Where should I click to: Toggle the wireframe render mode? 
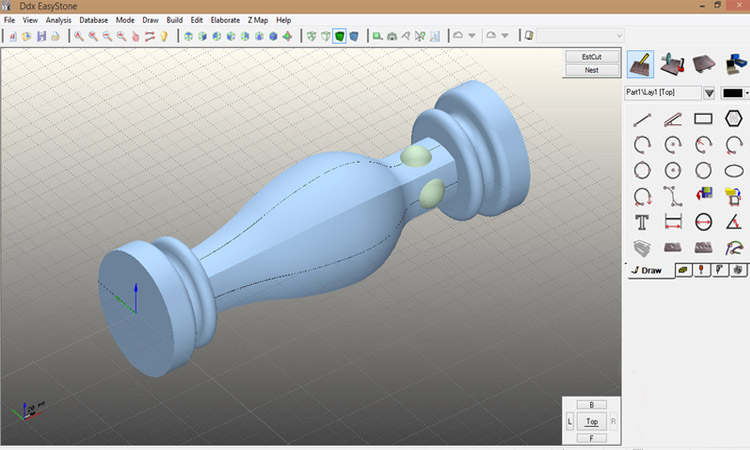click(311, 36)
